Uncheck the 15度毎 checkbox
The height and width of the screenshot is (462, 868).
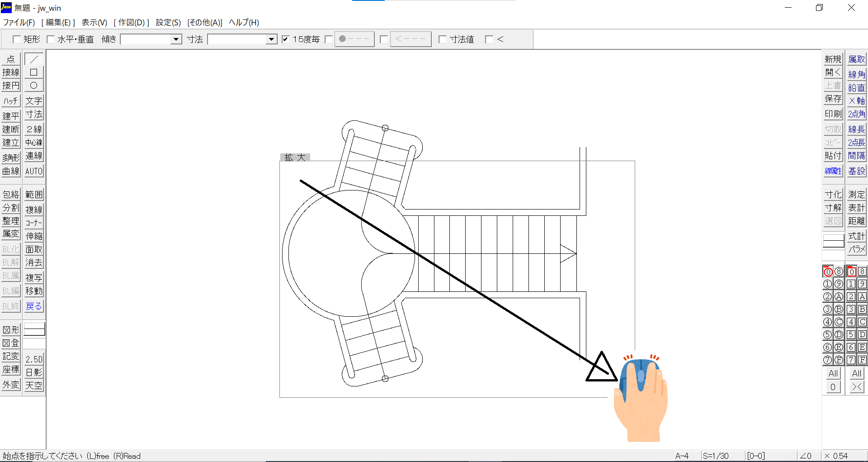point(285,39)
